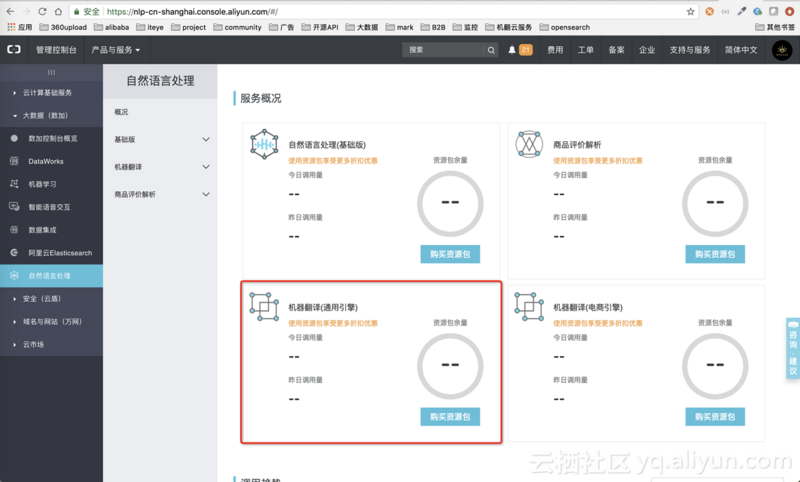Click the 21 notification count badge
800x482 pixels.
[x=526, y=49]
